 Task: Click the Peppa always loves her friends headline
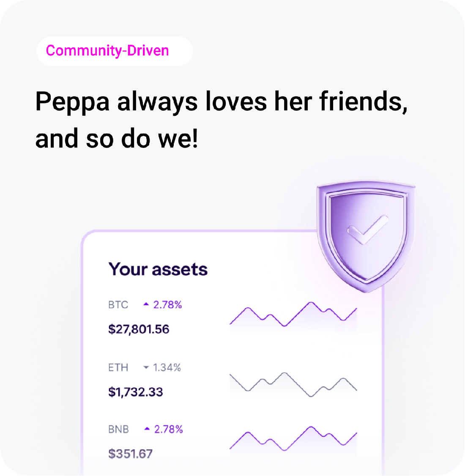[x=221, y=119]
